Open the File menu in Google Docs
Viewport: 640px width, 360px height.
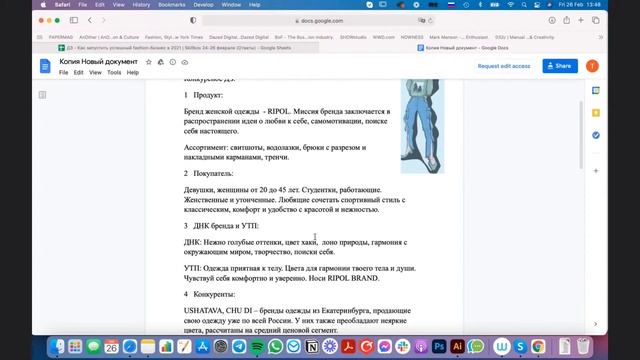coord(63,72)
